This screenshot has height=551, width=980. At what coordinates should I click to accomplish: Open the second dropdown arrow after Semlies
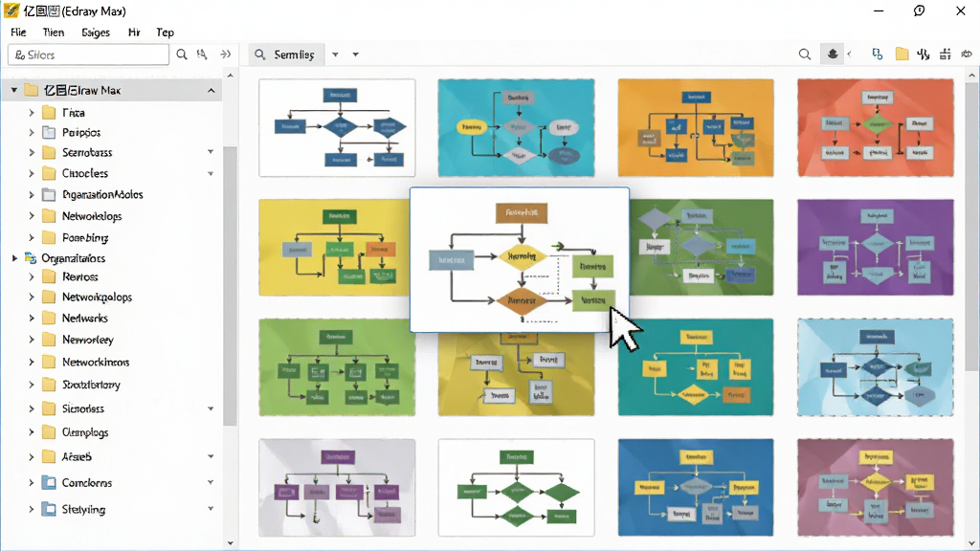pyautogui.click(x=356, y=55)
